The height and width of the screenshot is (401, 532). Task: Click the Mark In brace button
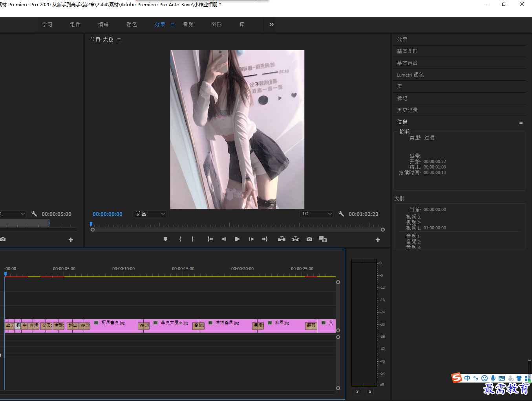(180, 239)
